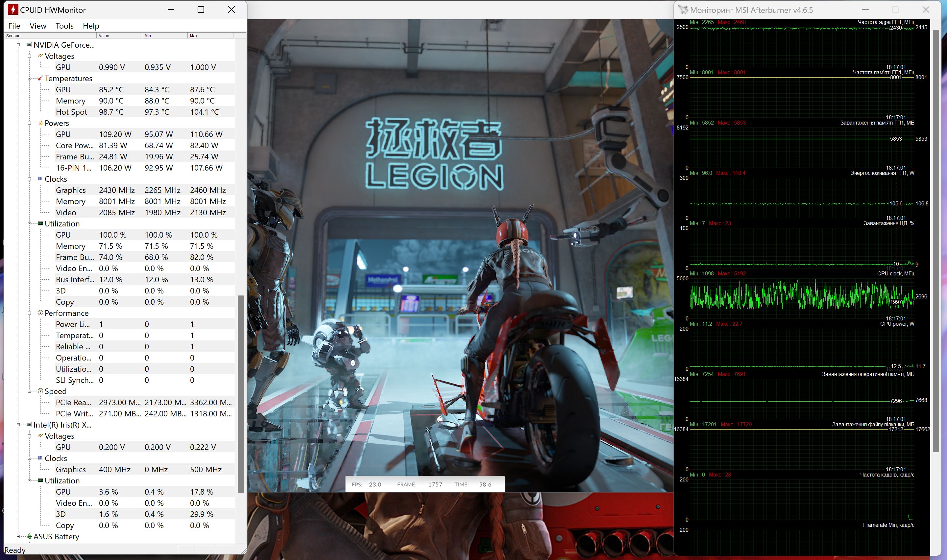Click the Value column header

pos(119,35)
